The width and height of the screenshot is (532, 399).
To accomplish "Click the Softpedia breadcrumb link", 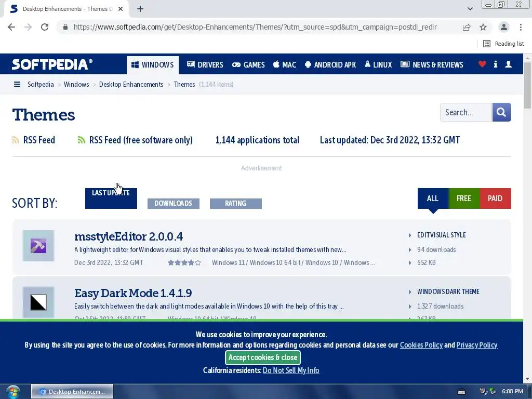I will pyautogui.click(x=41, y=84).
